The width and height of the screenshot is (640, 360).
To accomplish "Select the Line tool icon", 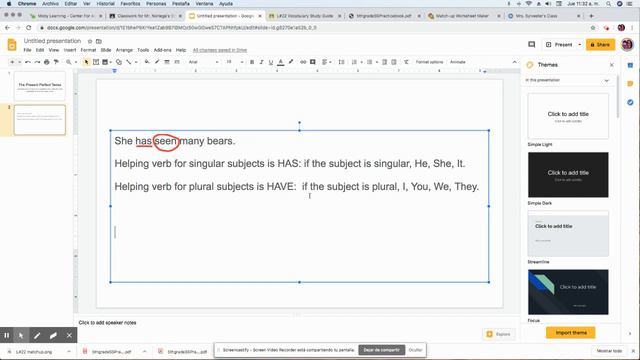I will point(129,62).
